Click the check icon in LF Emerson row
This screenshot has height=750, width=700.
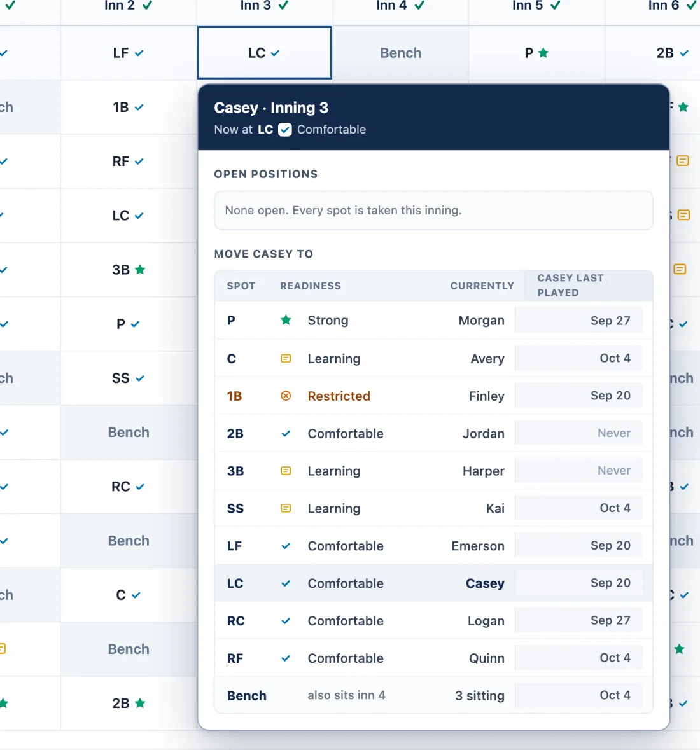click(x=286, y=546)
